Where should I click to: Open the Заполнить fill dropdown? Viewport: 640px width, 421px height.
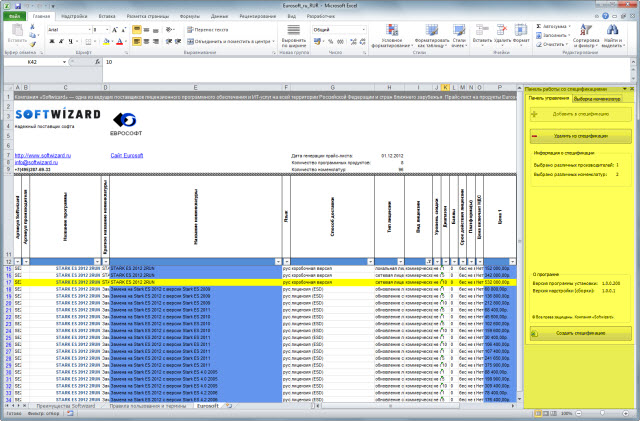click(x=552, y=35)
